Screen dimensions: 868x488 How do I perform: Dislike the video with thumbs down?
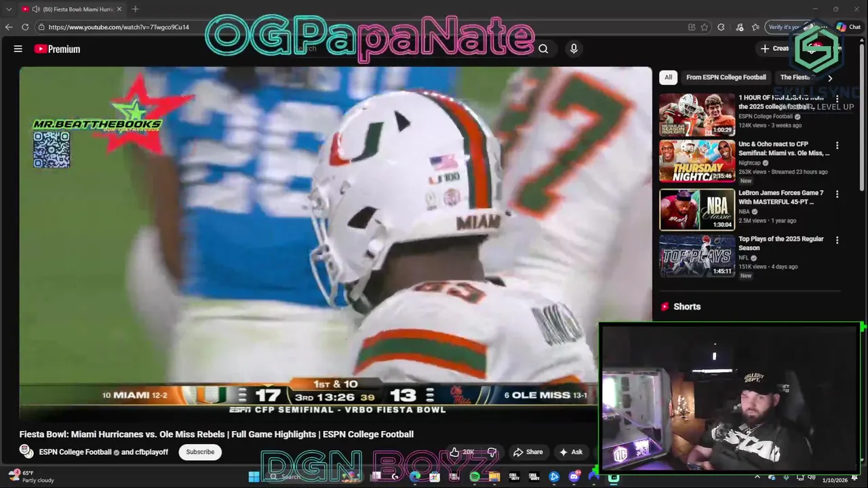pos(492,452)
